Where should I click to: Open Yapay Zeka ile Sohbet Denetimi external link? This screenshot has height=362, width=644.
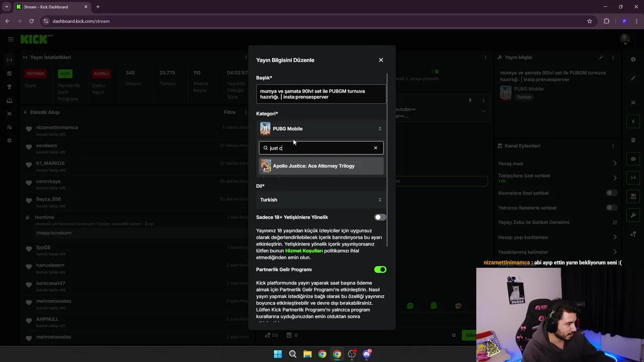click(x=615, y=222)
